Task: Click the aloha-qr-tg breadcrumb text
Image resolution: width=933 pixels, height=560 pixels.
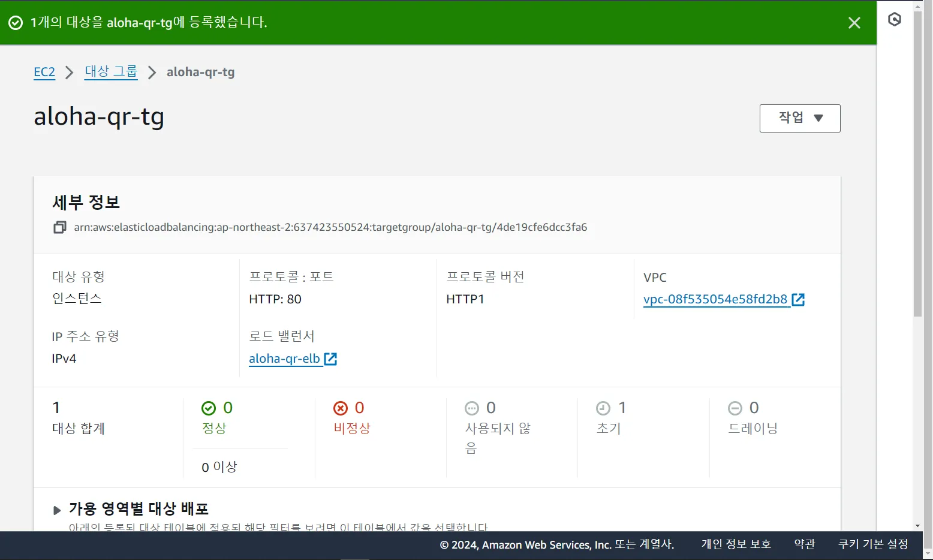Action: coord(201,72)
